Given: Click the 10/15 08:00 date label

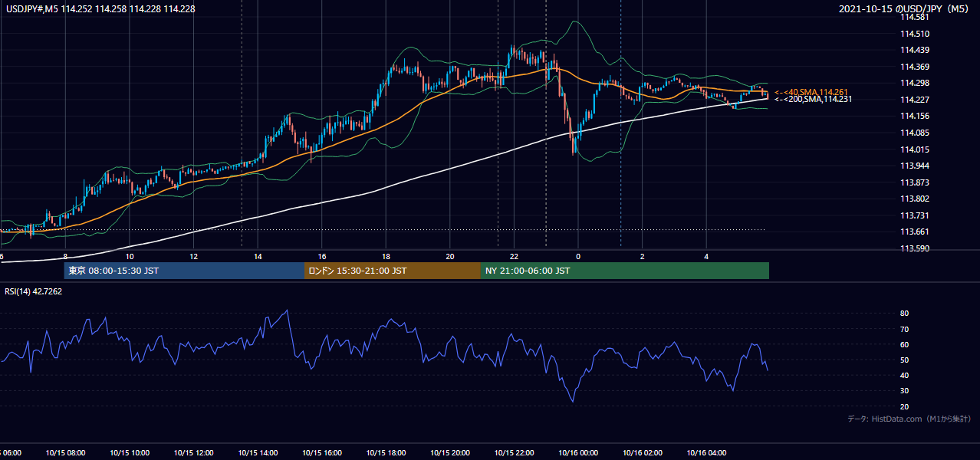Looking at the screenshot, I should (x=65, y=453).
